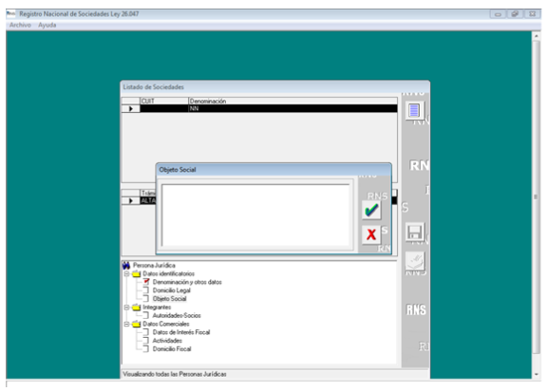Click the main window vertical scrollbar
This screenshot has width=548, height=392.
[536, 197]
